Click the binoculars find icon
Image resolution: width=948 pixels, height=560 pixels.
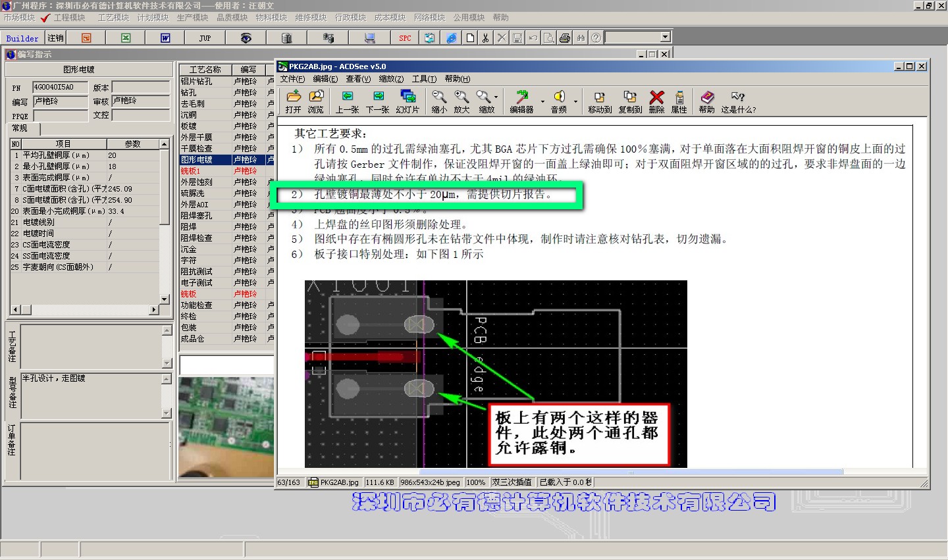pyautogui.click(x=581, y=38)
